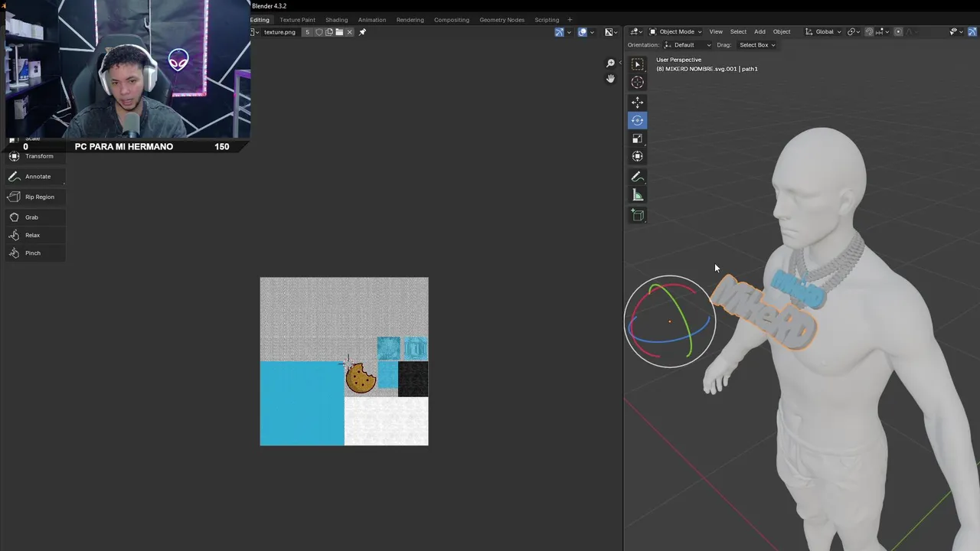Open the image browse dropdown
Screen dimensions: 980x551
[254, 32]
